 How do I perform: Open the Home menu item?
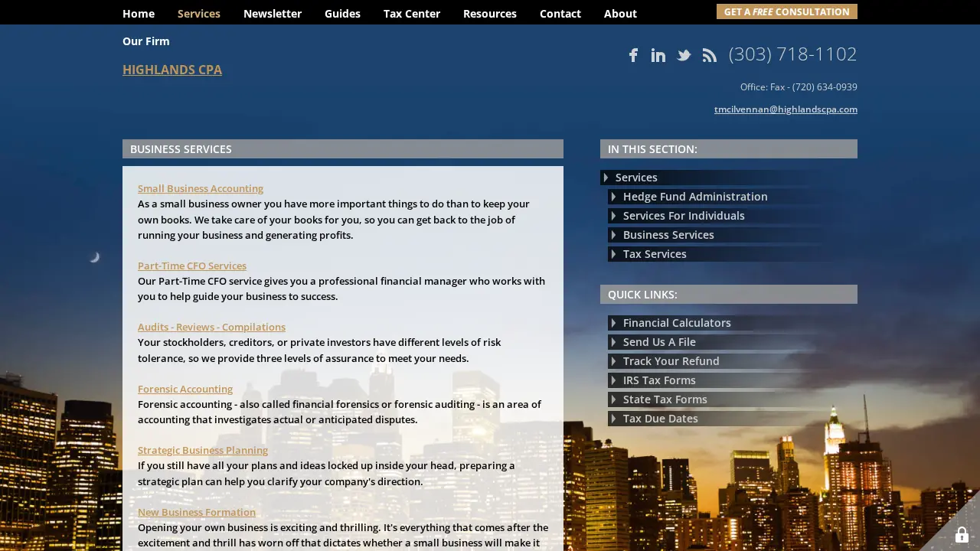point(139,13)
